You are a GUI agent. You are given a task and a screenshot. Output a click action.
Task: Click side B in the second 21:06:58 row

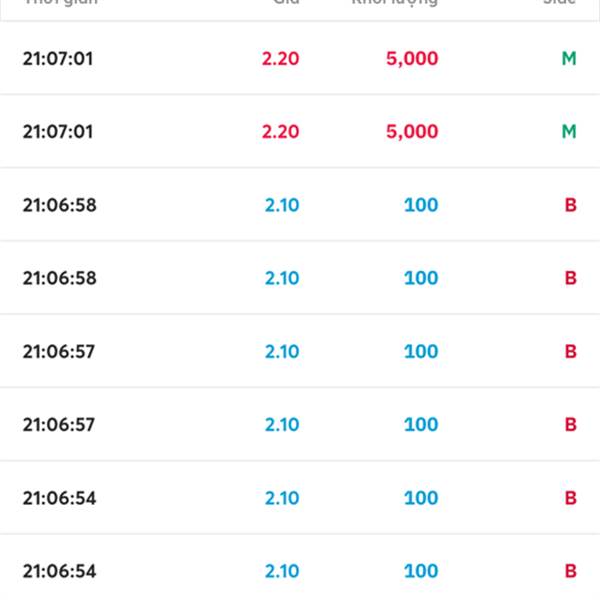571,278
